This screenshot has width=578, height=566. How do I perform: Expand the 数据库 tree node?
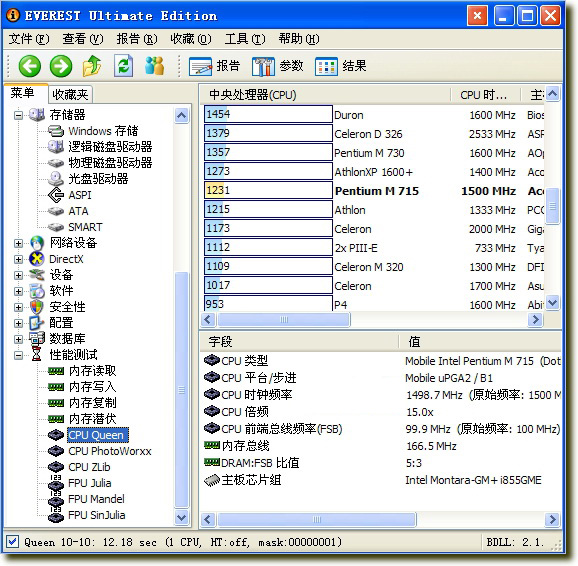pyautogui.click(x=18, y=339)
